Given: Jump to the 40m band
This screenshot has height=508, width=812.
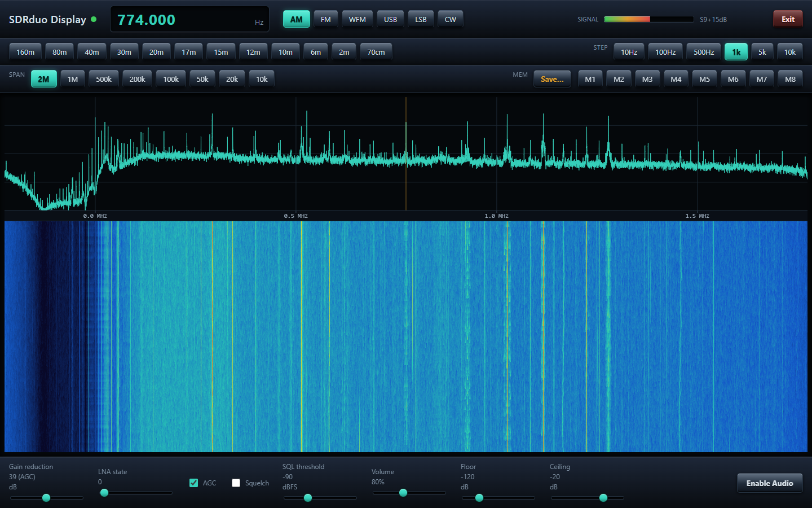Looking at the screenshot, I should [x=92, y=52].
